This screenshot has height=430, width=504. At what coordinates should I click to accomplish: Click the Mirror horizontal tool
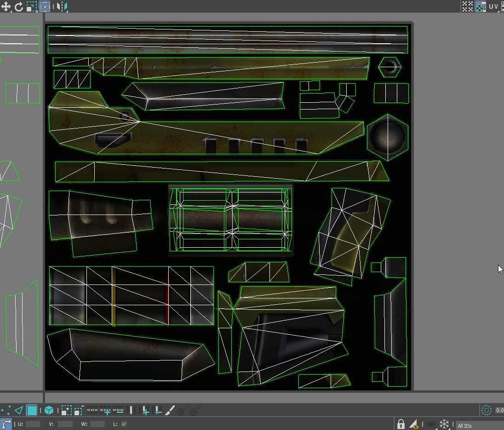pos(62,6)
